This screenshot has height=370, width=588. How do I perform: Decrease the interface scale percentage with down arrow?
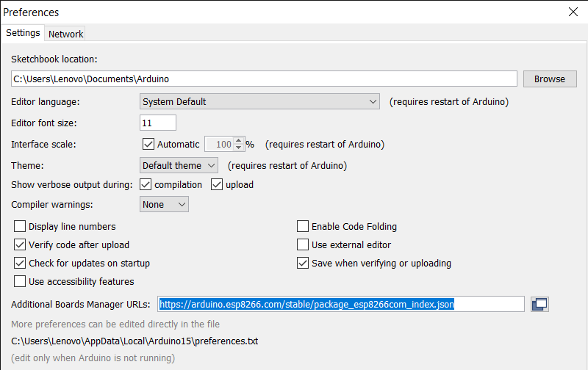[x=238, y=148]
